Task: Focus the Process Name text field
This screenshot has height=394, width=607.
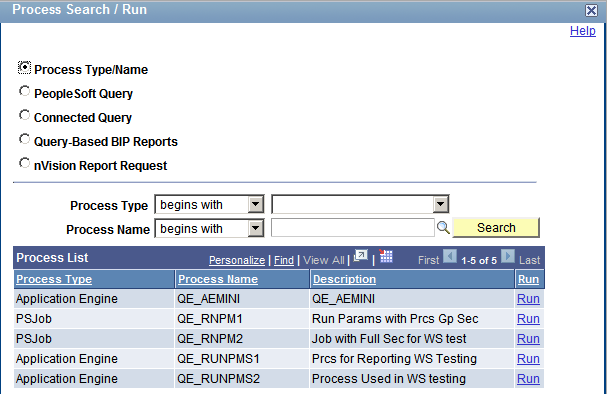Action: [x=353, y=228]
